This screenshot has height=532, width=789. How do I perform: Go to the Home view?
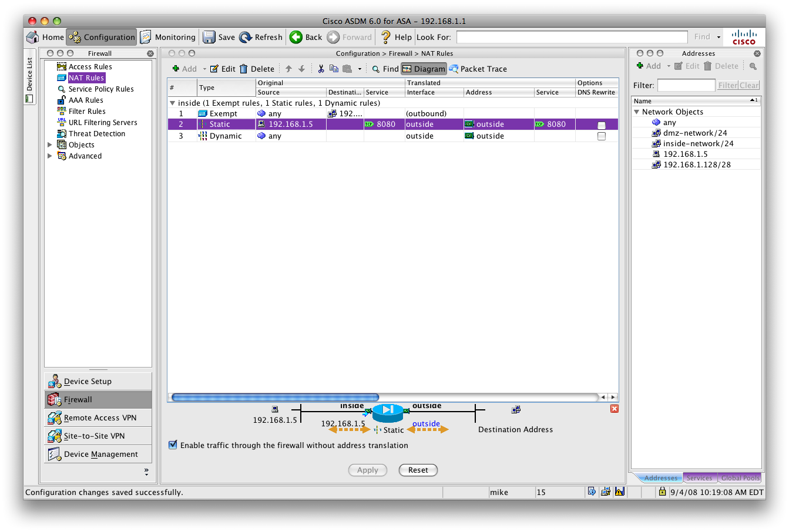click(x=45, y=37)
